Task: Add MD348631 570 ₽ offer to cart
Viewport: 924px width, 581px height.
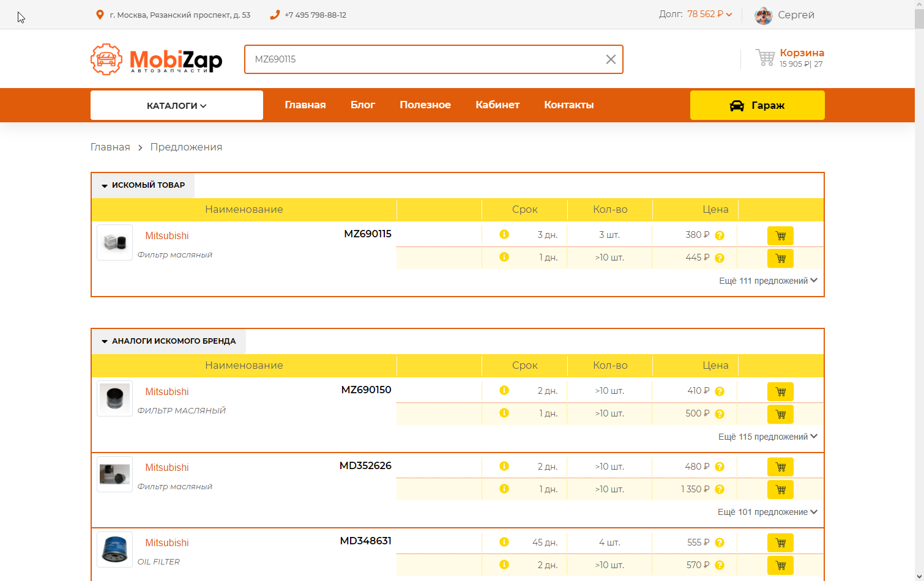Action: [780, 565]
